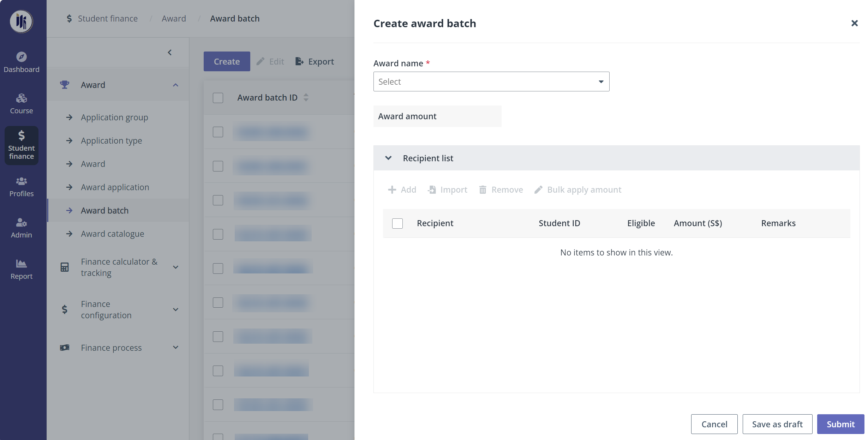The width and height of the screenshot is (868, 440).
Task: Click the Cancel button
Action: (714, 424)
